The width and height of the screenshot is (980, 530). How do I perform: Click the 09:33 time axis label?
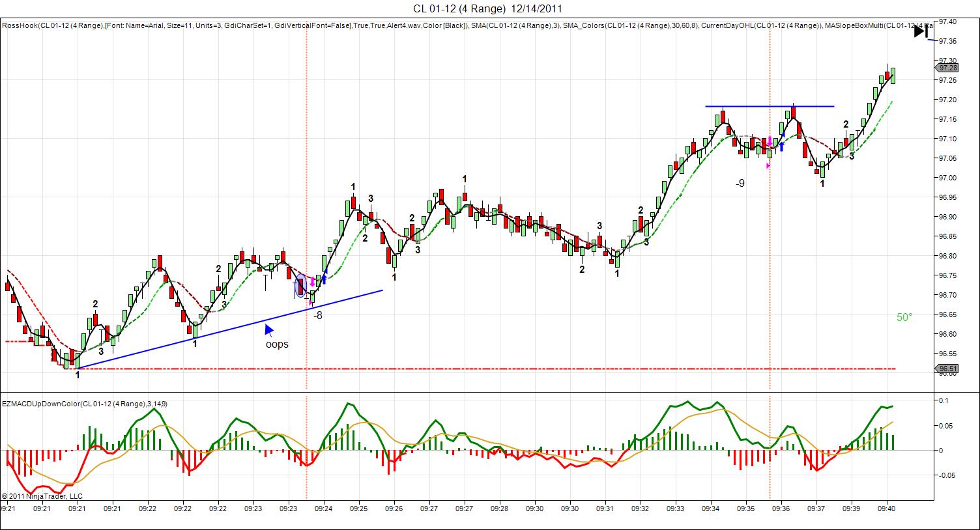tap(676, 509)
